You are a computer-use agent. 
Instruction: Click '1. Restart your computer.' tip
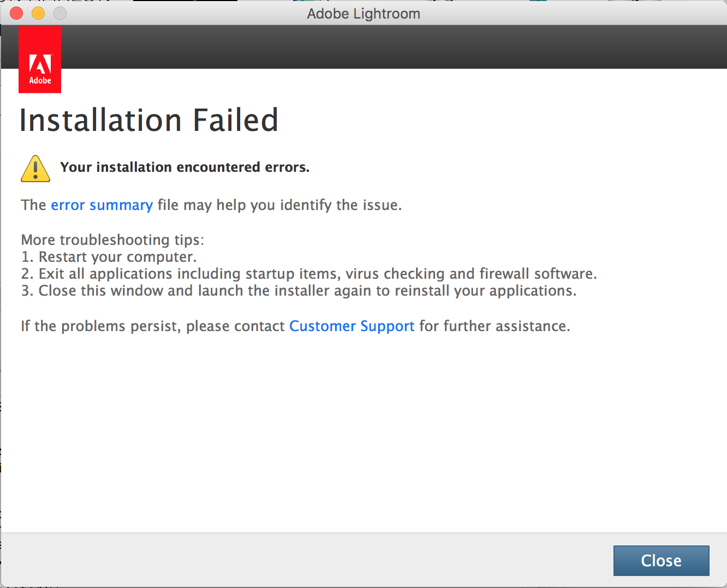[109, 257]
